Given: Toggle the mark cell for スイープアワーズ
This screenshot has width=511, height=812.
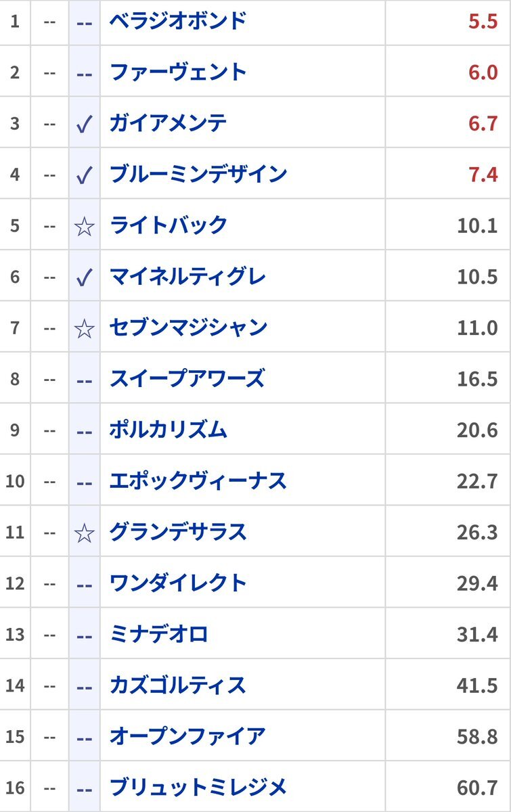Looking at the screenshot, I should point(84,380).
